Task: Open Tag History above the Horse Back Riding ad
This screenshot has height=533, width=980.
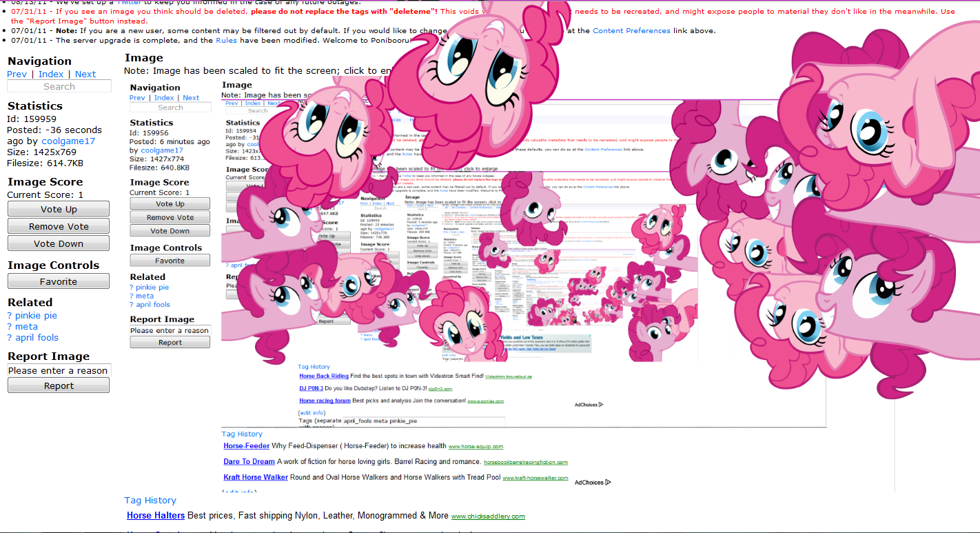Action: click(x=314, y=367)
